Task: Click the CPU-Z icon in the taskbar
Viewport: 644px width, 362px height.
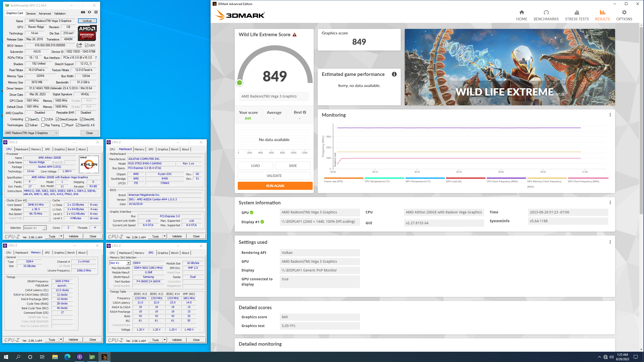Action: tap(80, 357)
